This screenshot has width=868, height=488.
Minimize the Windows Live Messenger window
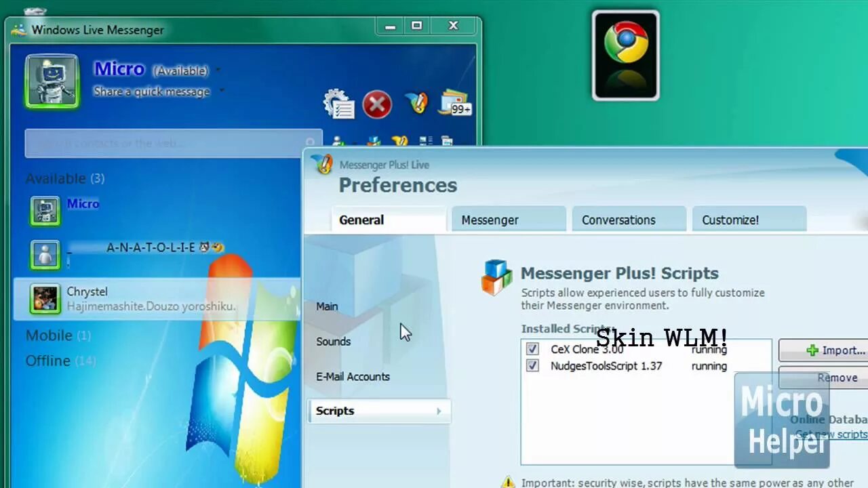pos(390,26)
